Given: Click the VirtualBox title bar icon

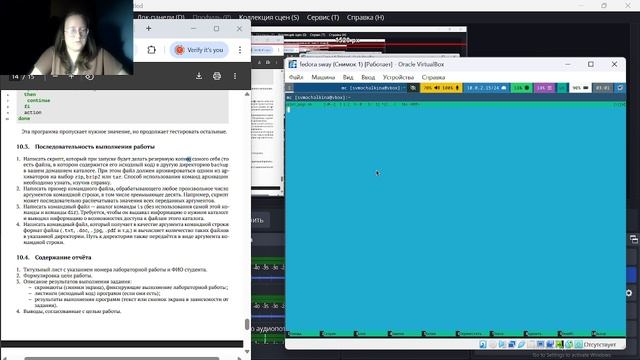Looking at the screenshot, I should [x=293, y=64].
